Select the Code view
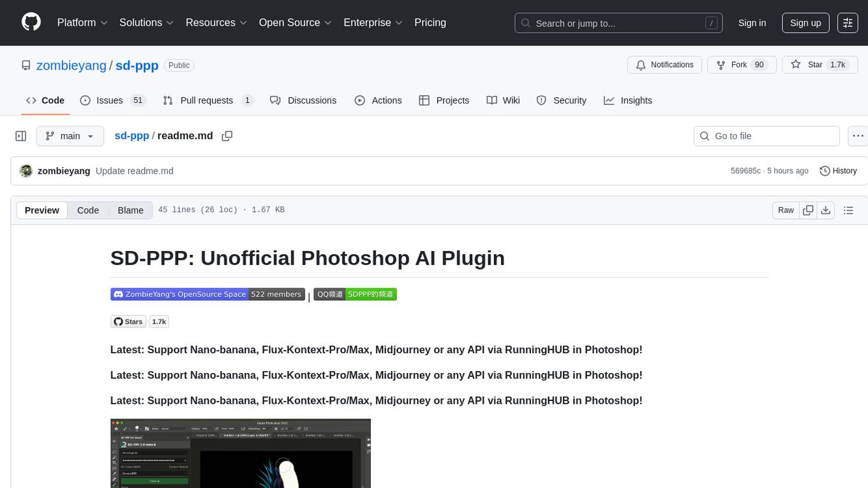Viewport: 868px width, 488px height. coord(88,210)
